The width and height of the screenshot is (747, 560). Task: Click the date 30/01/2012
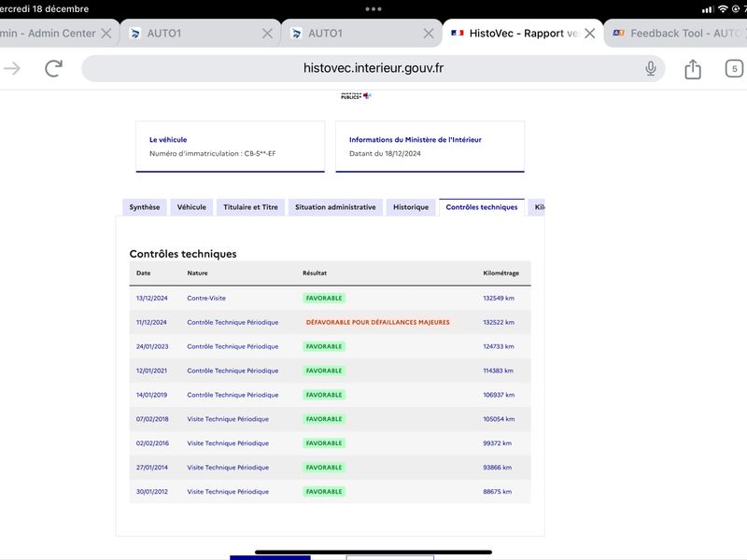click(x=152, y=492)
